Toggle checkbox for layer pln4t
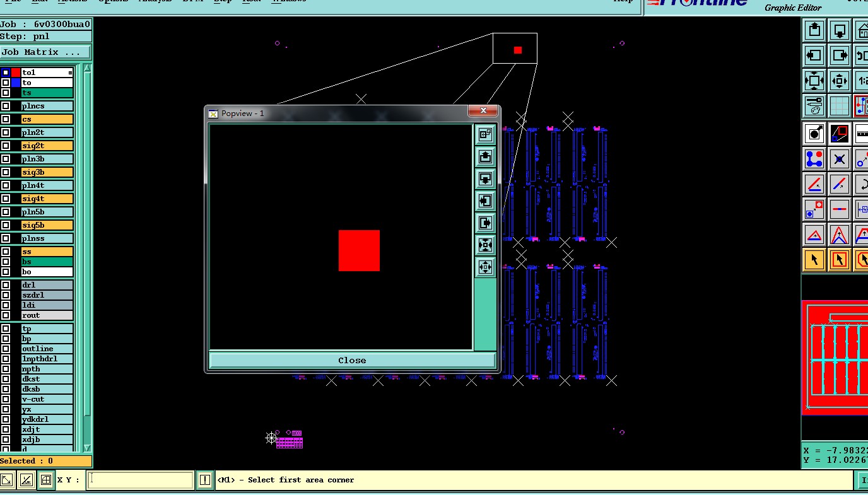 pyautogui.click(x=6, y=185)
